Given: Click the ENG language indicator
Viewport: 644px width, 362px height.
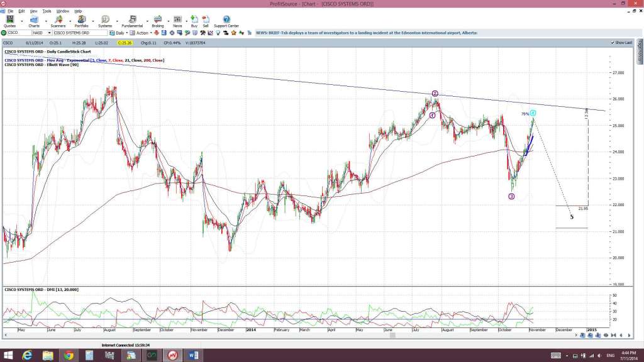Looking at the screenshot, I should click(611, 356).
